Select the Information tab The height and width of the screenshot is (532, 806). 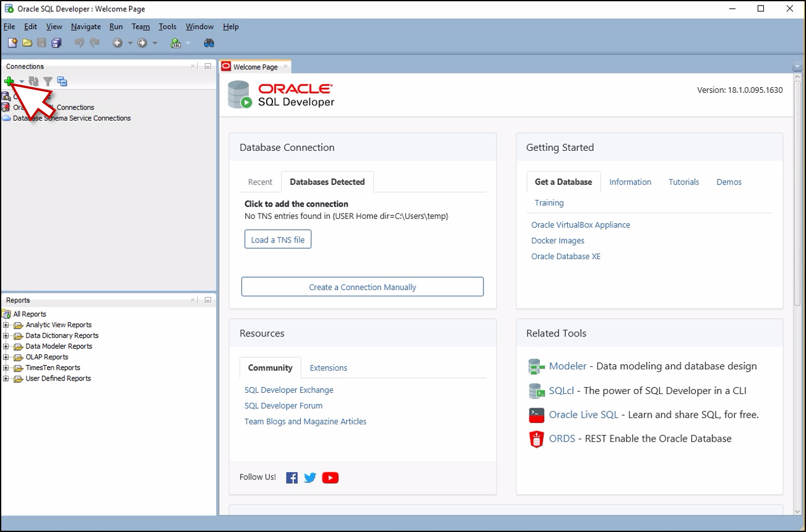[x=630, y=182]
